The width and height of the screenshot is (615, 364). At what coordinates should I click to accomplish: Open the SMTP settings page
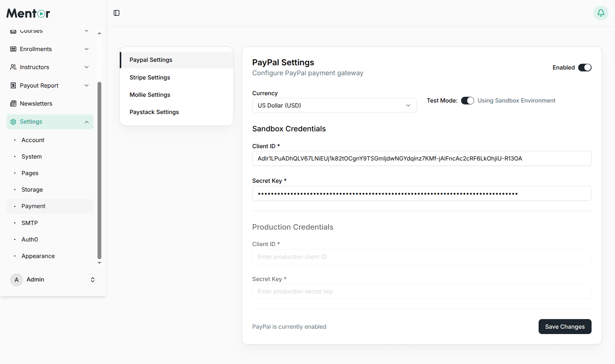(x=30, y=223)
